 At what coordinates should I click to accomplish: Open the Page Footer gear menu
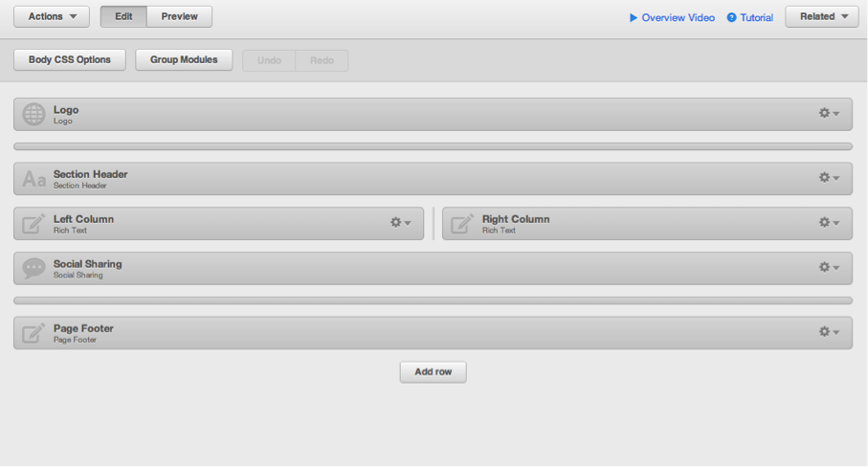829,332
